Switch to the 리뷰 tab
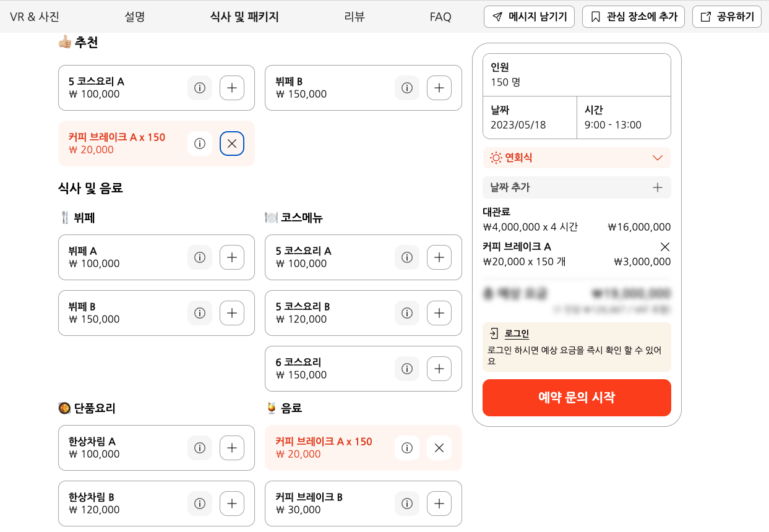 pos(354,17)
